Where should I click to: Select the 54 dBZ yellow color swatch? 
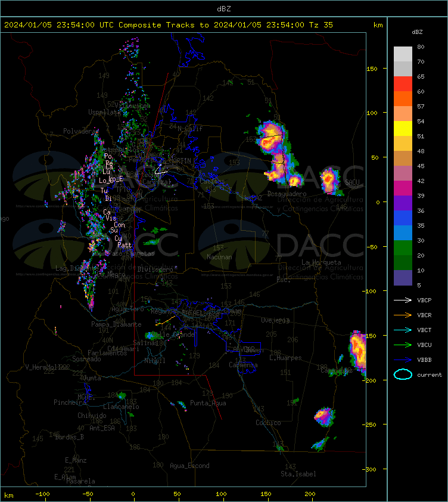point(403,128)
